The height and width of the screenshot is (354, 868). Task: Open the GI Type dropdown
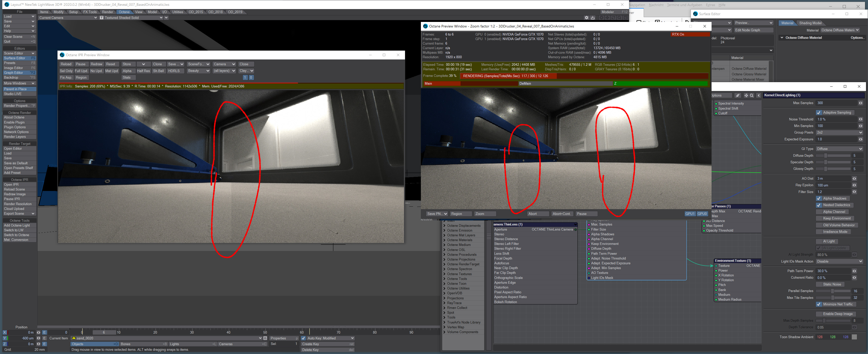[839, 149]
